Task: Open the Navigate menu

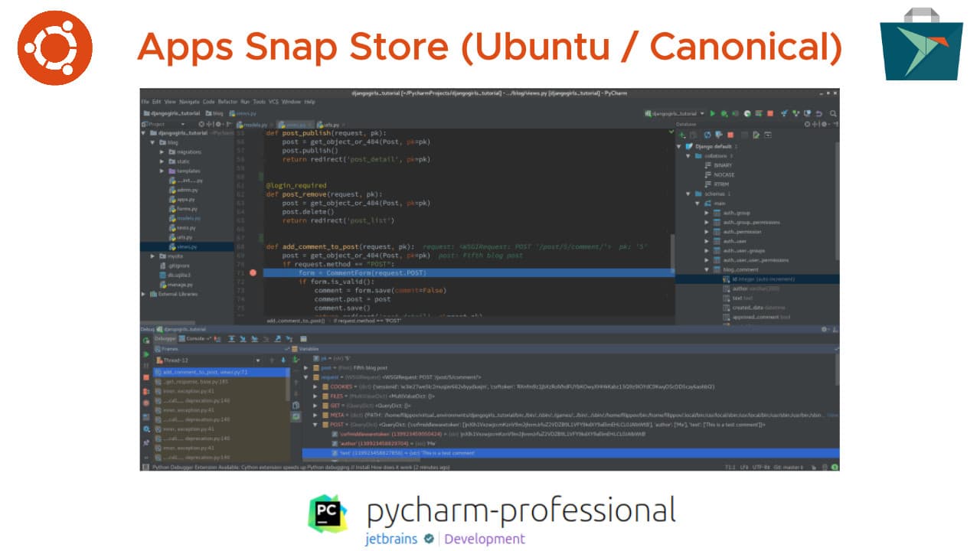Action: (189, 101)
